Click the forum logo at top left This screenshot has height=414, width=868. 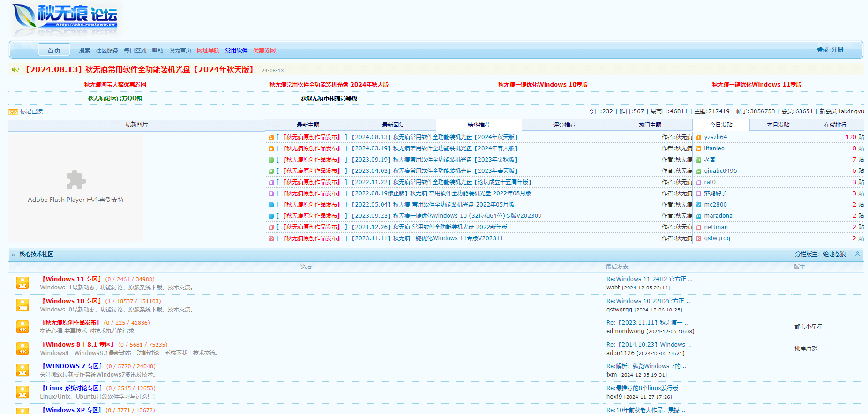(66, 19)
